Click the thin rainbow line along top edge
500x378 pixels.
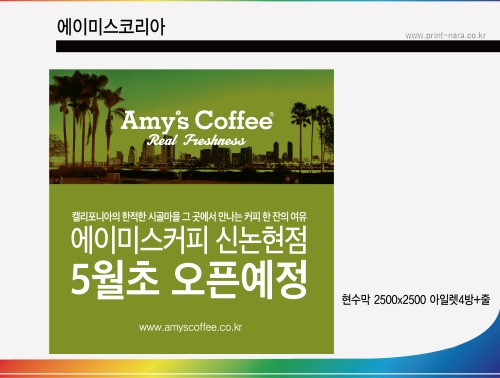point(250,1)
